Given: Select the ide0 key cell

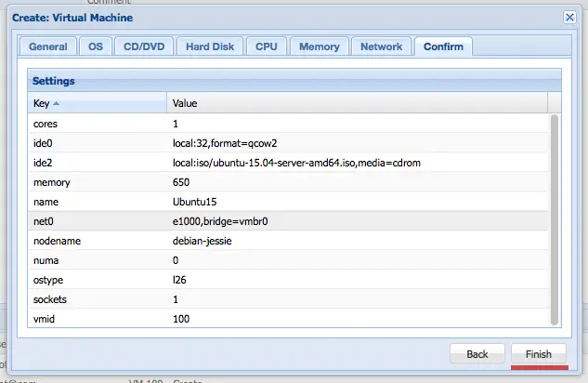Looking at the screenshot, I should tap(98, 143).
